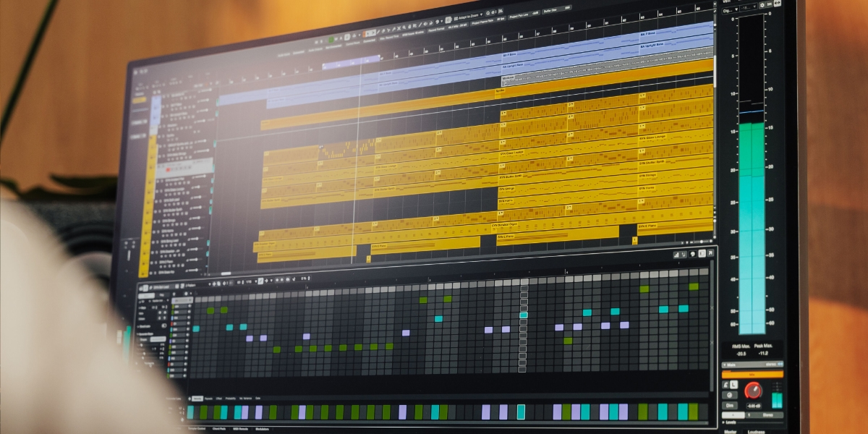This screenshot has width=868, height=434.
Task: Click the speech bubble icon above the pattern grid
Action: coord(692,254)
